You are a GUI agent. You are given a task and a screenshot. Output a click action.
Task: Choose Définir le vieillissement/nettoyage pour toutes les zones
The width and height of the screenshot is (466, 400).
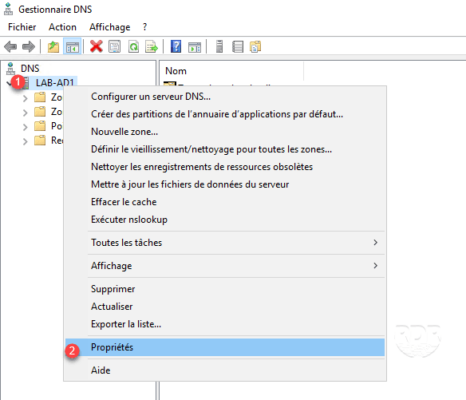pyautogui.click(x=225, y=149)
